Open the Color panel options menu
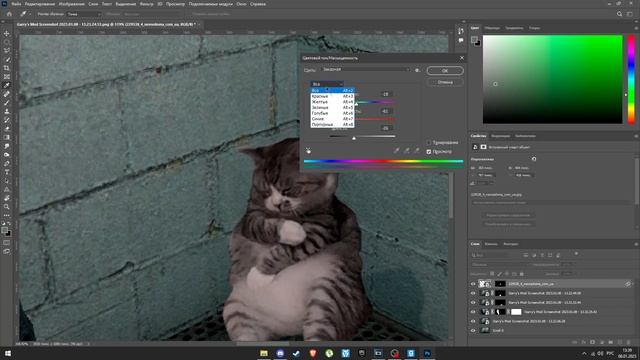Screen dimensions: 640x360 (x=636, y=28)
